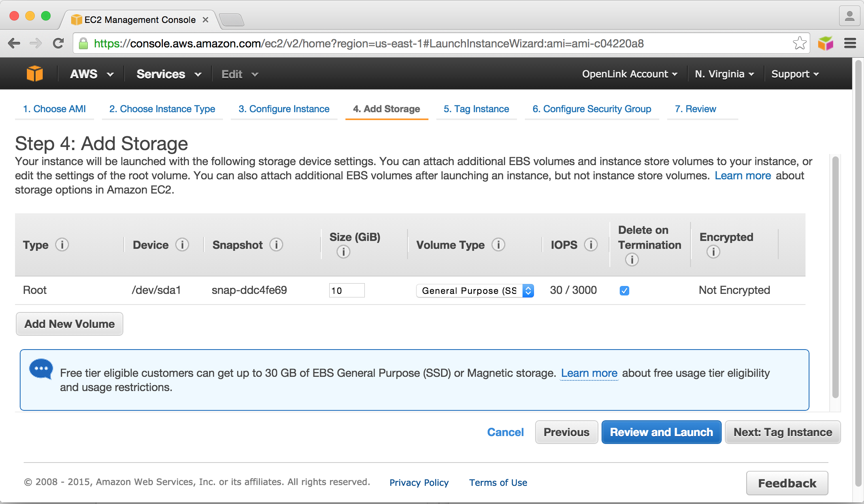Click the root volume Size input field
Image resolution: width=864 pixels, height=504 pixels.
click(346, 291)
